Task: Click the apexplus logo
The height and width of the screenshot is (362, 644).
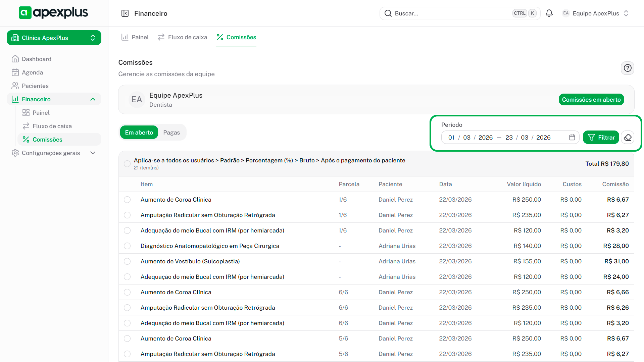Action: coord(54,13)
